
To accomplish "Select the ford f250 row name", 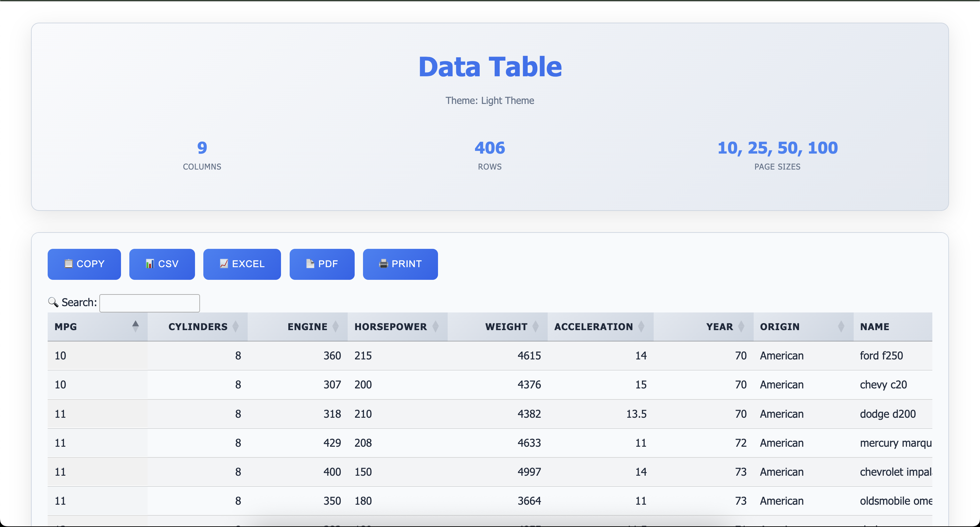I will click(x=881, y=355).
